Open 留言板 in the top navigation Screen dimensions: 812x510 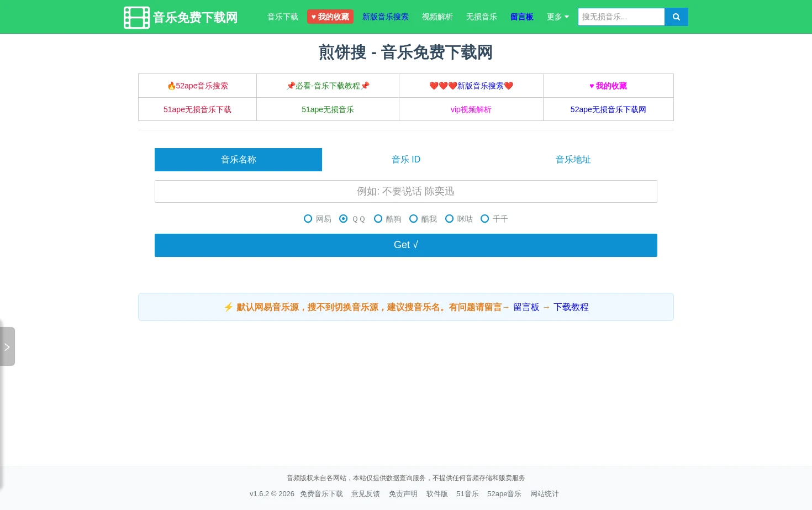[x=522, y=17]
